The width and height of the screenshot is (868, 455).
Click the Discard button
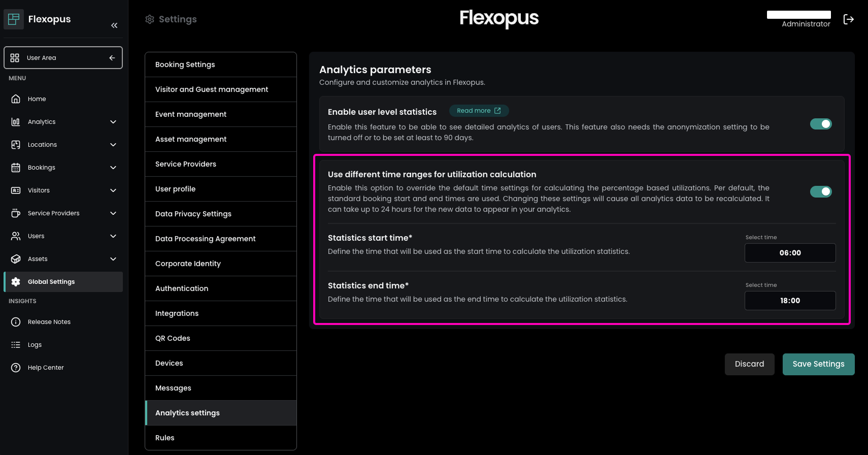(749, 364)
